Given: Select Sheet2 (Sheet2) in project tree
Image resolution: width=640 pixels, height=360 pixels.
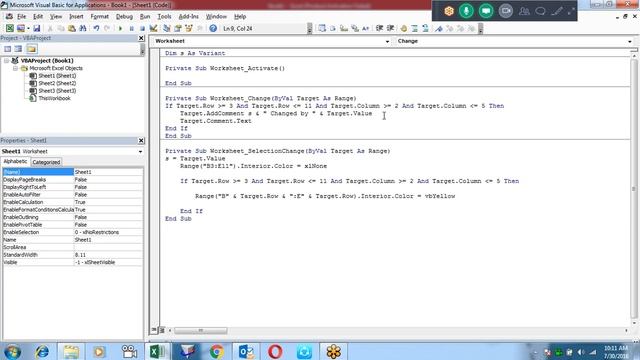Looking at the screenshot, I should tap(57, 83).
